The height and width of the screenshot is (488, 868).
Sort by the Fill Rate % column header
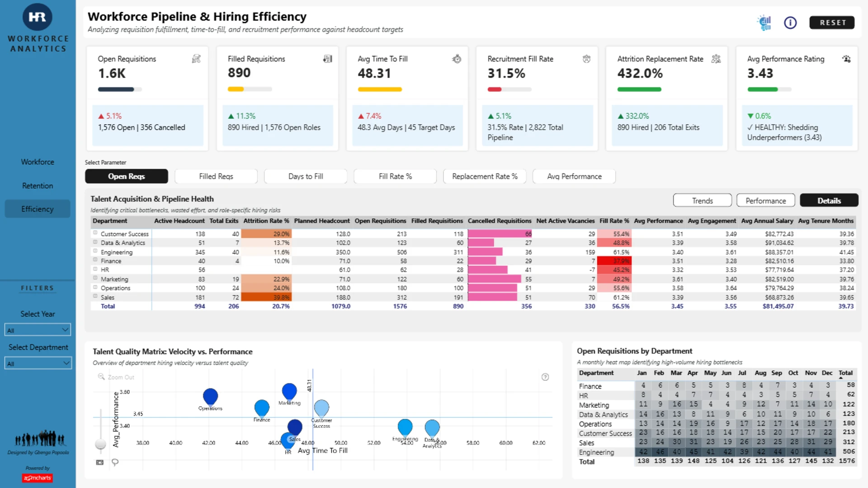[x=614, y=221]
